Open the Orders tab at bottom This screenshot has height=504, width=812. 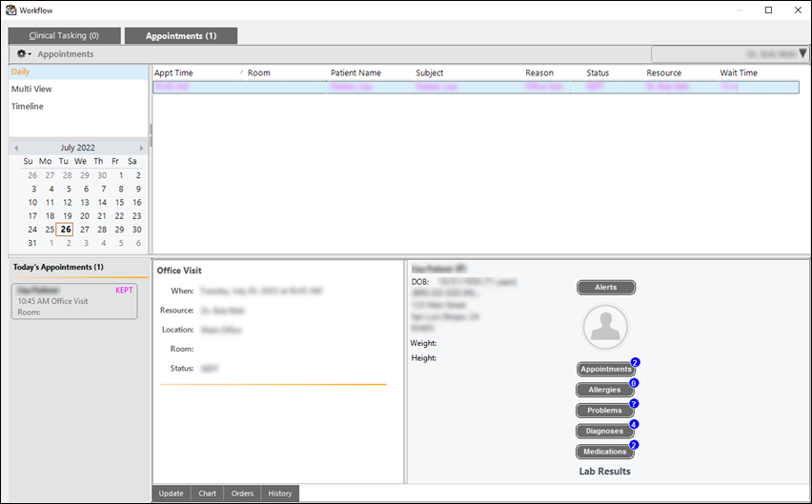pyautogui.click(x=242, y=494)
